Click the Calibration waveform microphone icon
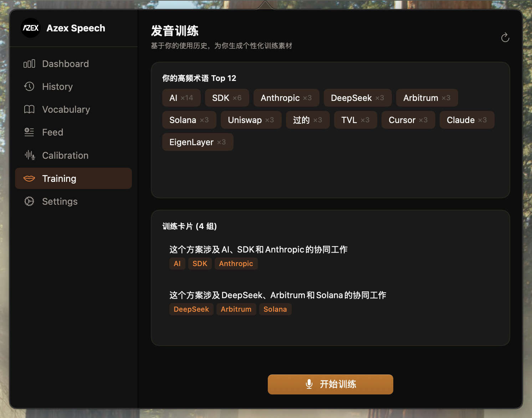This screenshot has height=418, width=532. click(x=30, y=155)
